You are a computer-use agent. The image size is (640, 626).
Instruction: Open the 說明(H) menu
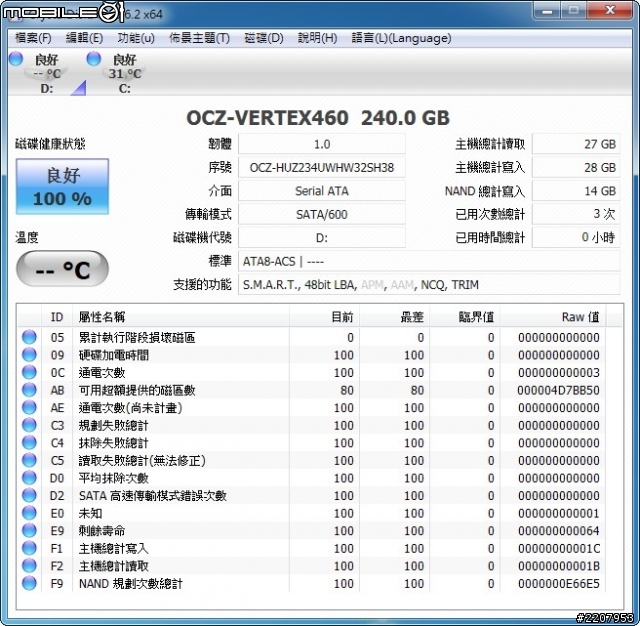317,38
